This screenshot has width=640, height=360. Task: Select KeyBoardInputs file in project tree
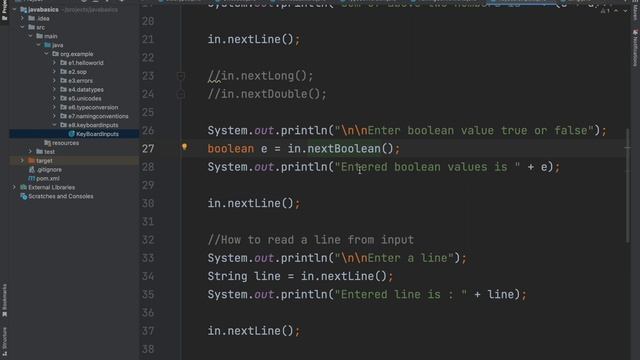[74, 134]
